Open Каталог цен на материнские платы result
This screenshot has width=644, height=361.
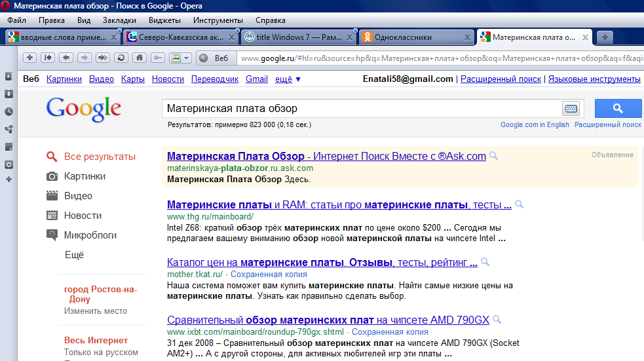[322, 263]
